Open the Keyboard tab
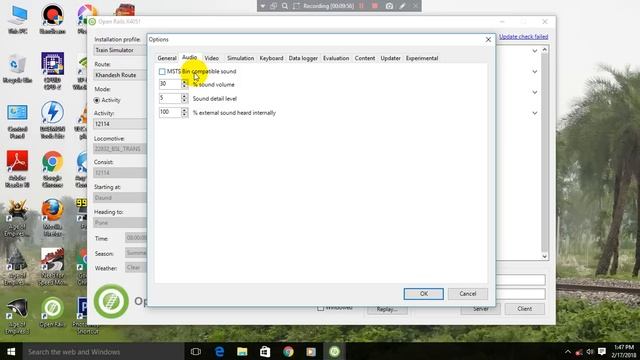 point(271,58)
